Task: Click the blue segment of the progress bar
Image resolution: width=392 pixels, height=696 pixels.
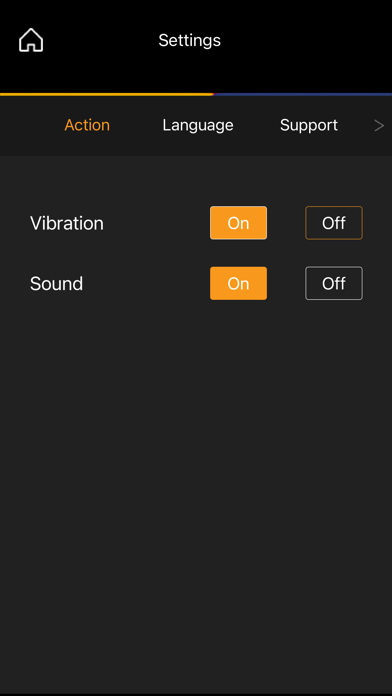Action: click(303, 94)
